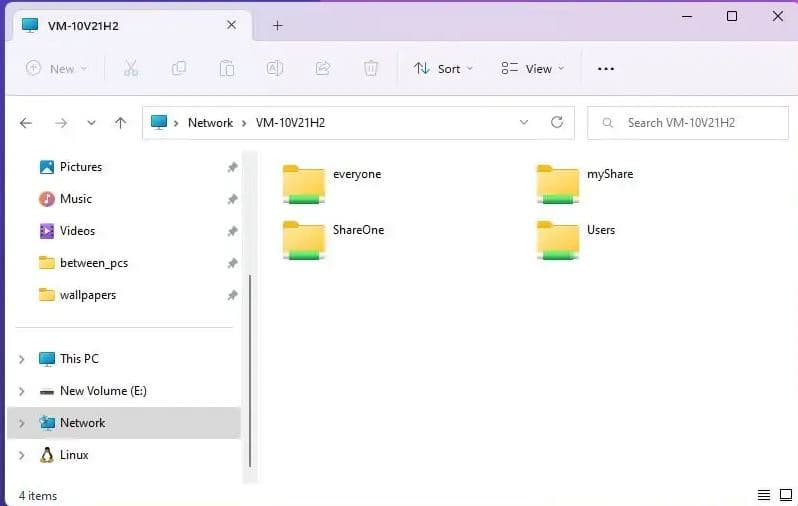The image size is (798, 506).
Task: Switch to details view layout icon
Action: pos(764,495)
